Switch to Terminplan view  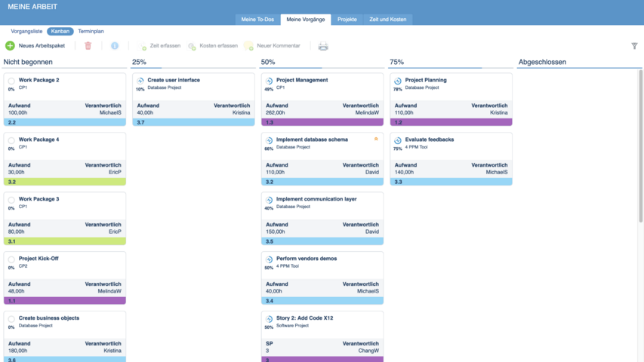(x=91, y=32)
